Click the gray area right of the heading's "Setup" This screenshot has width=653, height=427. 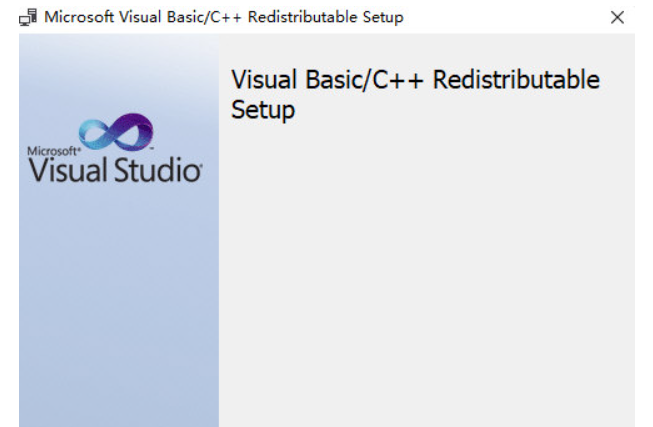450,110
